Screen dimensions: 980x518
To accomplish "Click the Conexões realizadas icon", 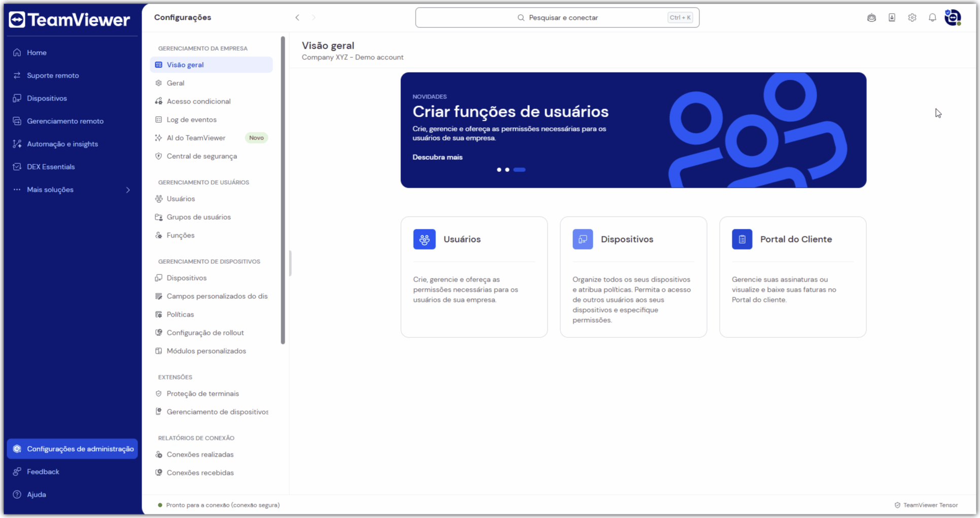I will point(159,454).
